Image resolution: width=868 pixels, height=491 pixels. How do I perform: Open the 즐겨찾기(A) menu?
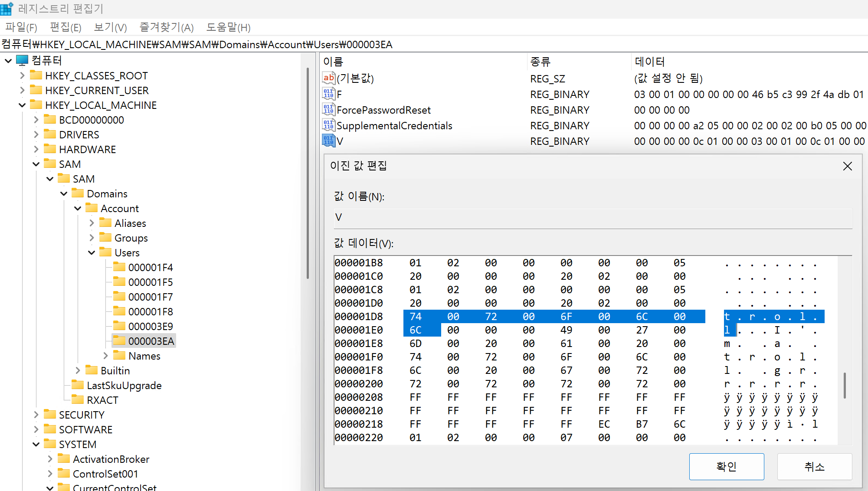coord(166,27)
